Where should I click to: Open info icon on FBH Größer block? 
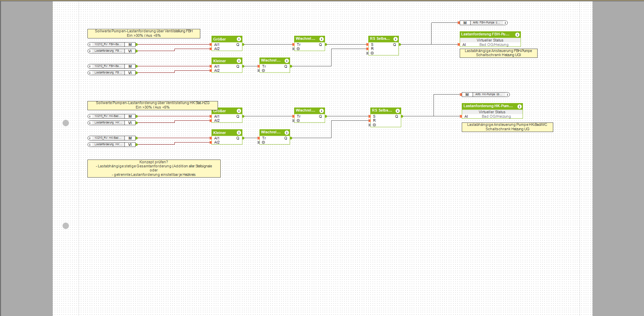pos(239,39)
